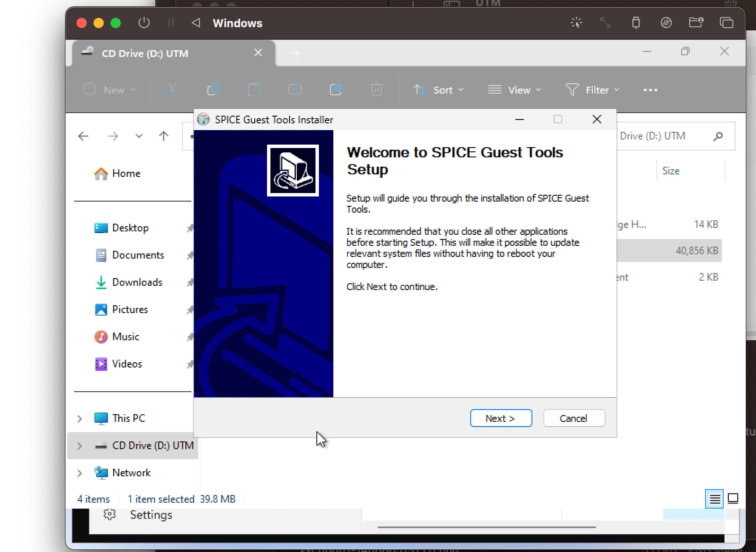Click the UTM restart triangle icon
756x552 pixels.
(196, 23)
